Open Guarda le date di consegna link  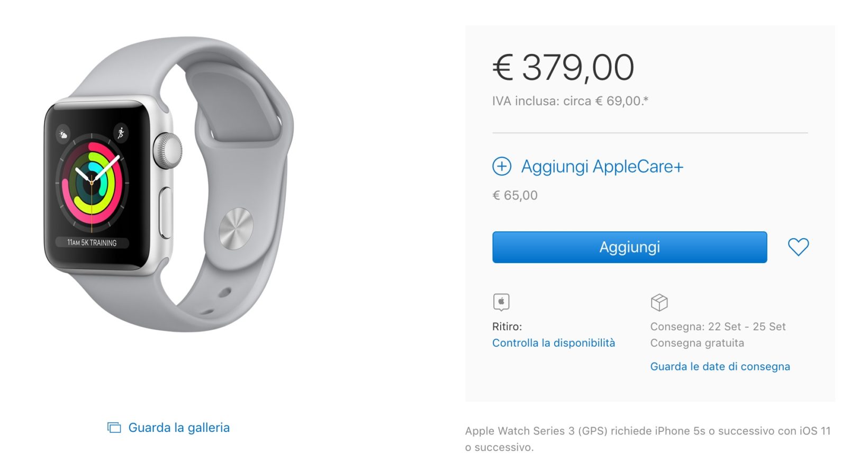(x=720, y=367)
